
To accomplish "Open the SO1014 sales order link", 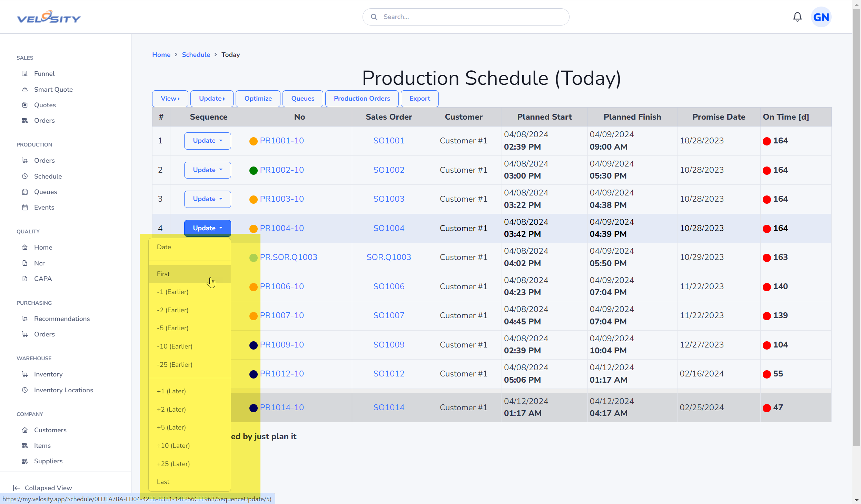I will coord(389,407).
